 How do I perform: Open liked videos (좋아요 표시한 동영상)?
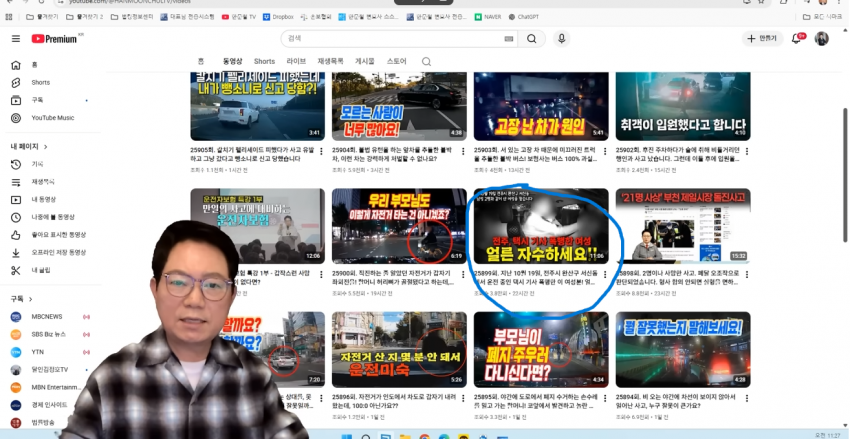click(58, 235)
